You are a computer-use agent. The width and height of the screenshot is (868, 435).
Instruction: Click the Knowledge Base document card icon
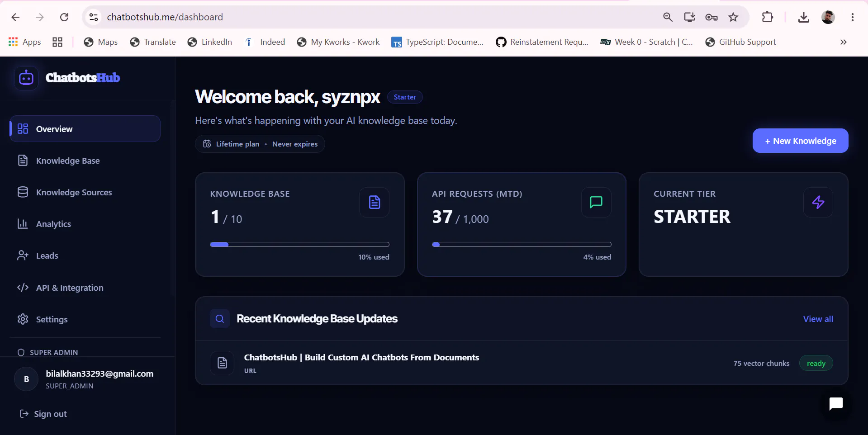pos(374,202)
